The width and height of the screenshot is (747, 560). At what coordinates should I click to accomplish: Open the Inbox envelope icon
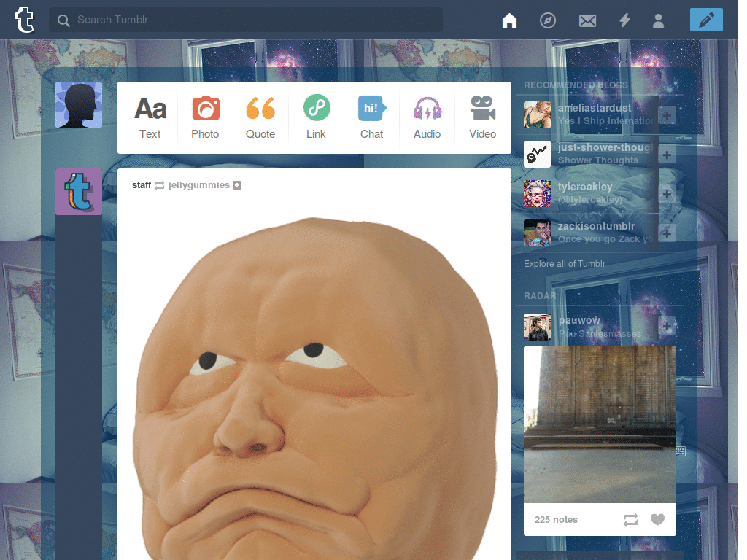pos(587,20)
